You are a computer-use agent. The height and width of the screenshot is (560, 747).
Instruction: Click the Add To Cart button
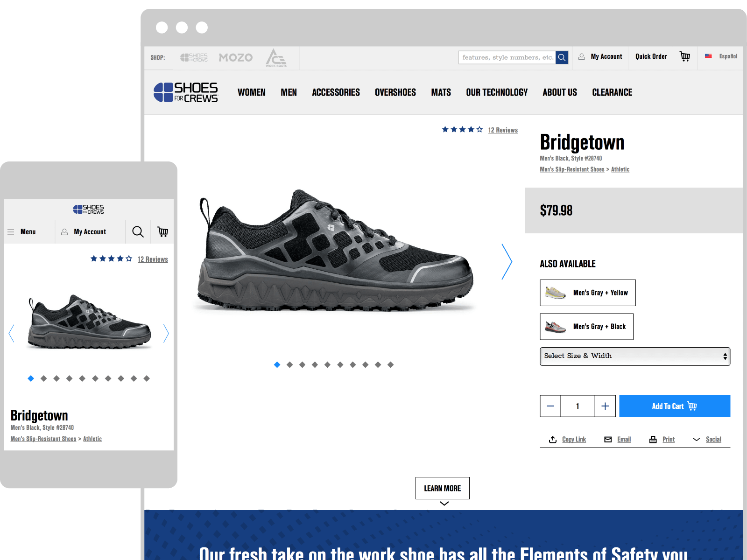(674, 406)
